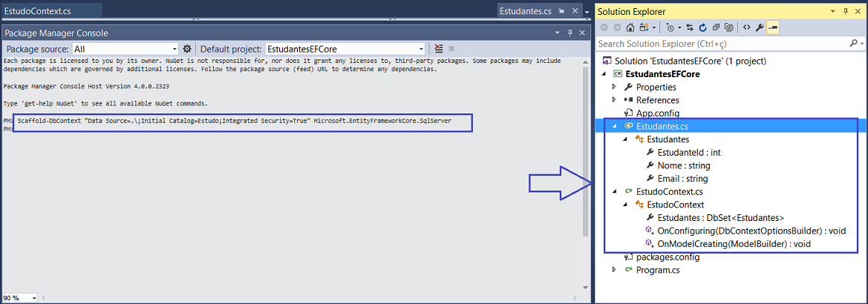Collapse the EstudoContext.cs file node
868x304 pixels.
pos(614,191)
